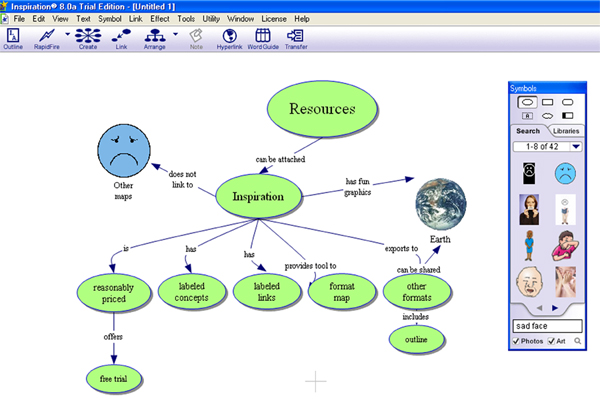This screenshot has width=600, height=410.
Task: Click the Arrange diagram icon
Action: pos(155,38)
